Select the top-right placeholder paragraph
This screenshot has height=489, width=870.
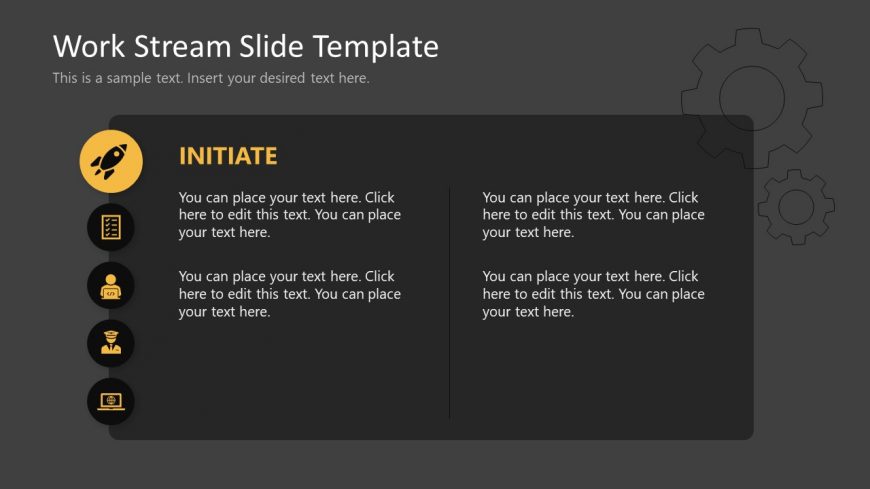(593, 215)
